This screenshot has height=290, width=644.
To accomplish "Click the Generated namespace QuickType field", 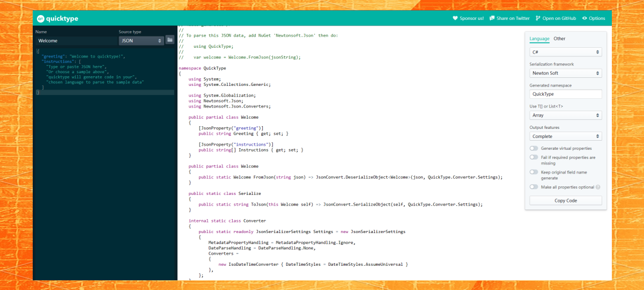I will point(565,94).
